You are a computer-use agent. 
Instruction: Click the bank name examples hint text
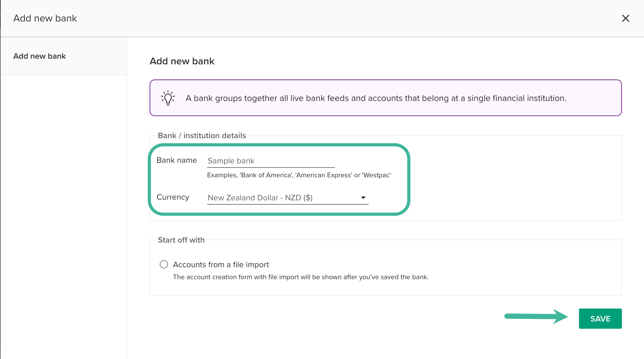coord(299,175)
